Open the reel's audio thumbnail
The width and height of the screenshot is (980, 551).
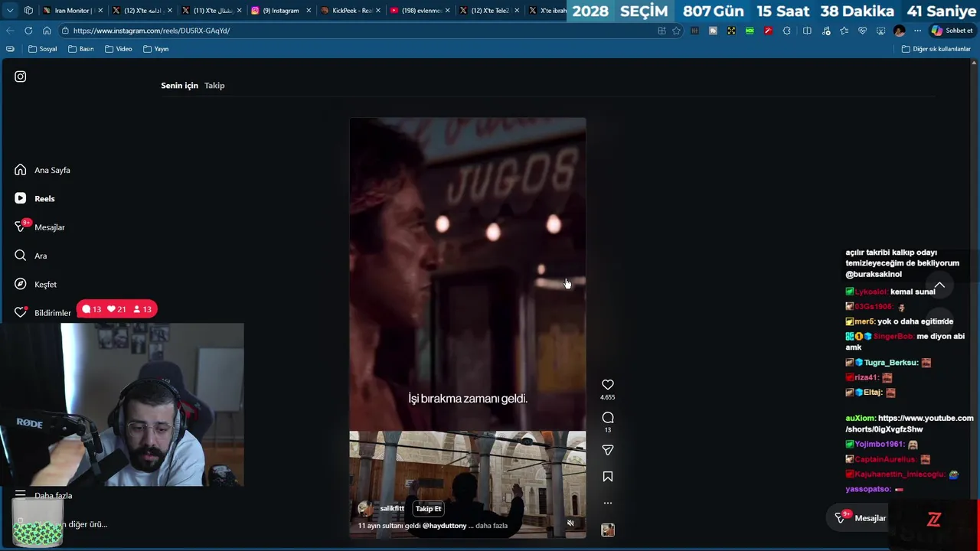pyautogui.click(x=608, y=530)
